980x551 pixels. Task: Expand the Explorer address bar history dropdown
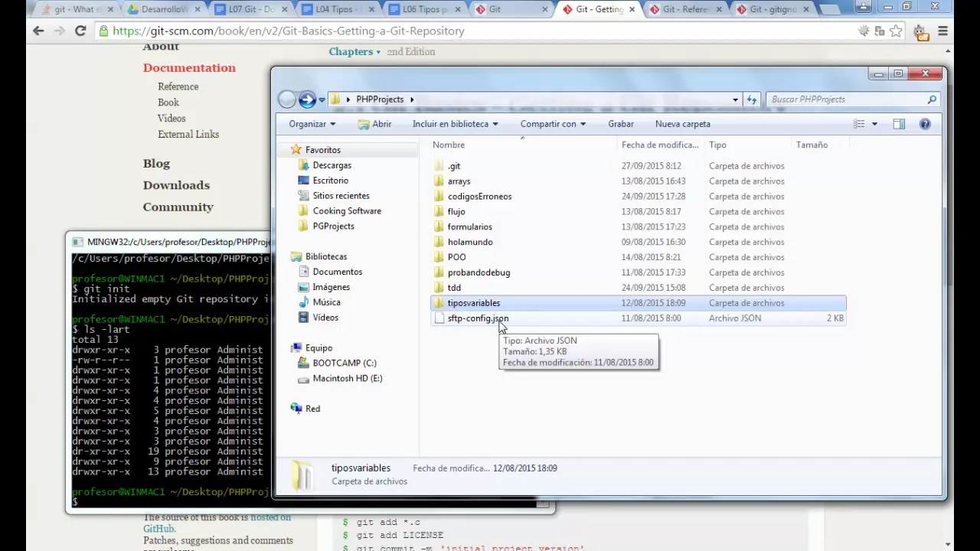pos(735,99)
